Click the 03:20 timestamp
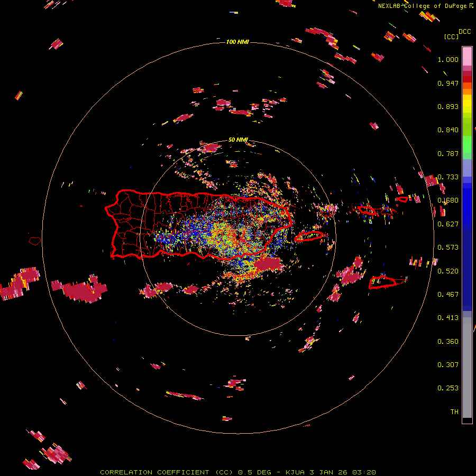Image resolution: width=476 pixels, height=476 pixels. pos(364,472)
